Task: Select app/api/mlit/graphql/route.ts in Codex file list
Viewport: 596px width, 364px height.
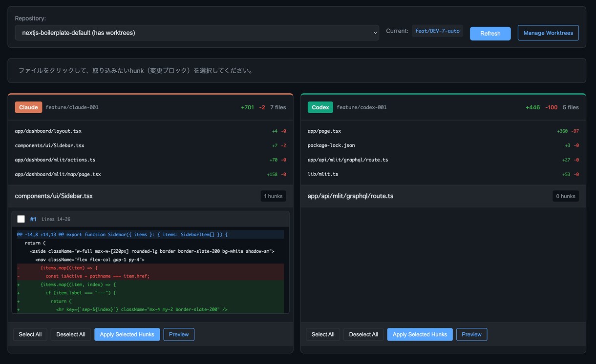Action: [x=443, y=160]
